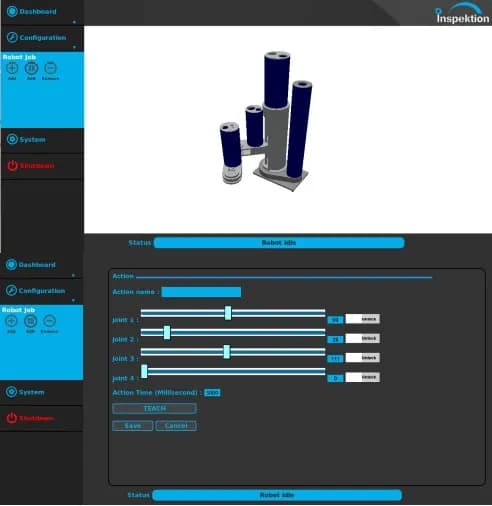Viewport: 492px width, 506px height.
Task: Click the Joint 3 value box
Action: 335,359
